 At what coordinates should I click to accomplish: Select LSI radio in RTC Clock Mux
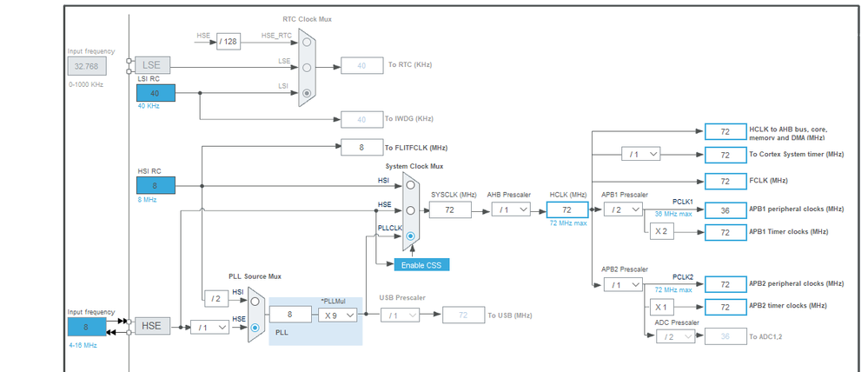[x=307, y=92]
